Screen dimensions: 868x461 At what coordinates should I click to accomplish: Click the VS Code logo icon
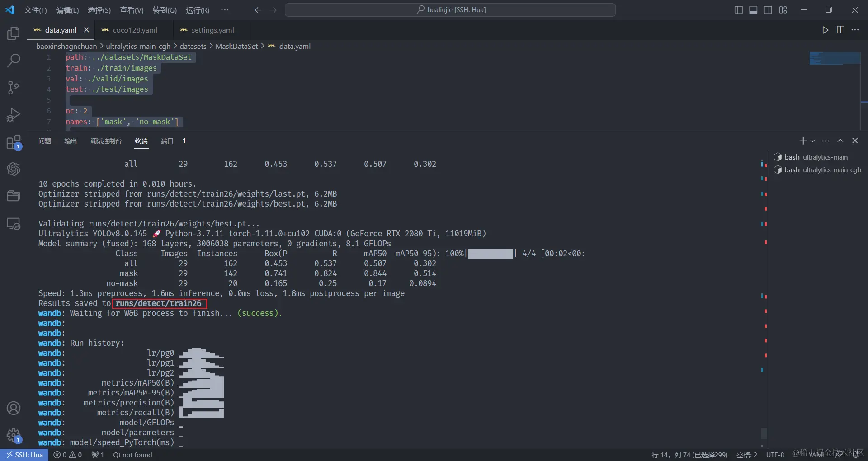coord(10,10)
